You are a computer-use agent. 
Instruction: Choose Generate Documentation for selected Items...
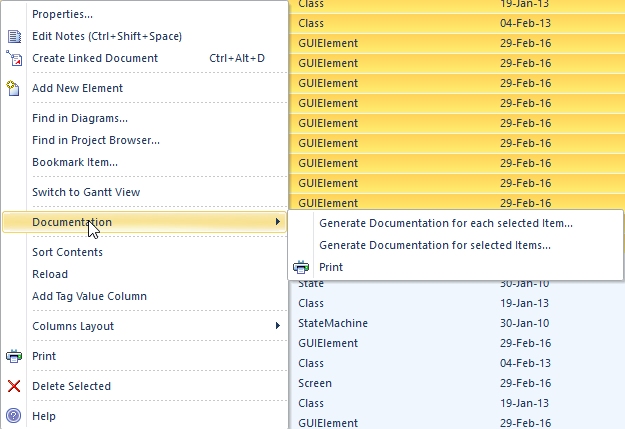click(434, 245)
